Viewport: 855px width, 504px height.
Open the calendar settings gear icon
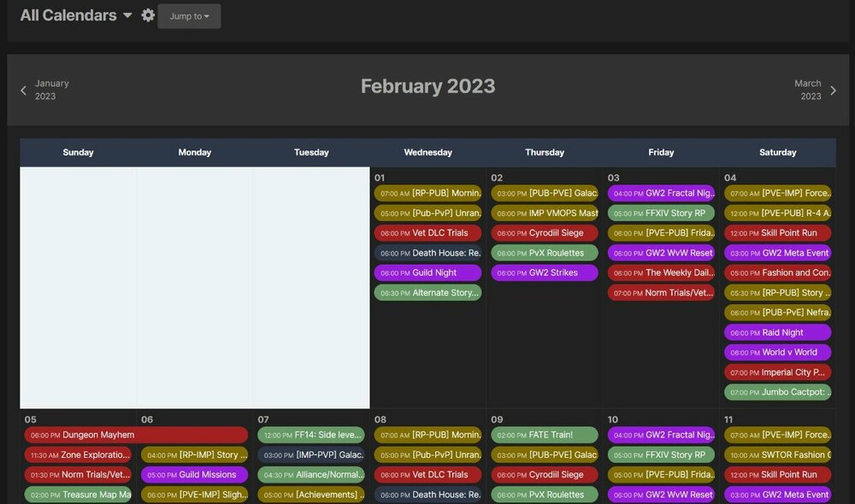click(x=148, y=15)
